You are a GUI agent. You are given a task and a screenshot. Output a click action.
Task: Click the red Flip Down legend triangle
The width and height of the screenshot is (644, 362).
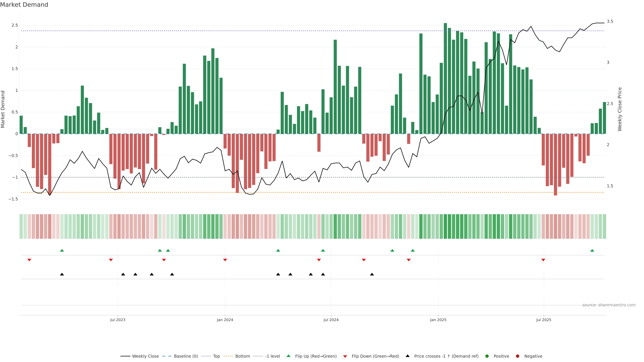pos(345,356)
